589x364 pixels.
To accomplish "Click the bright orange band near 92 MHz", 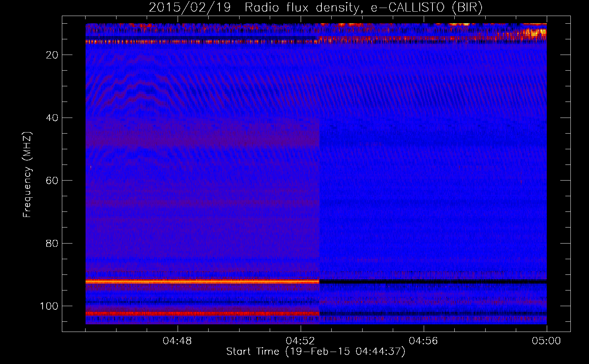I will tap(202, 282).
